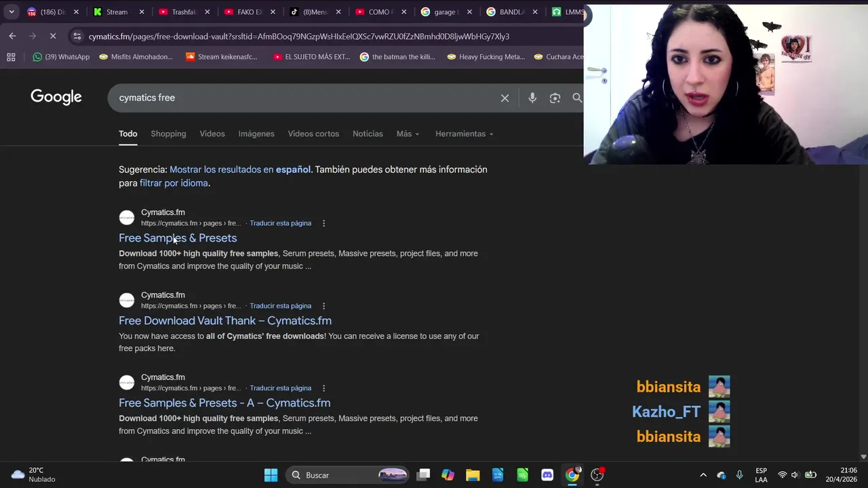Open Task View in taskbar

(x=423, y=475)
